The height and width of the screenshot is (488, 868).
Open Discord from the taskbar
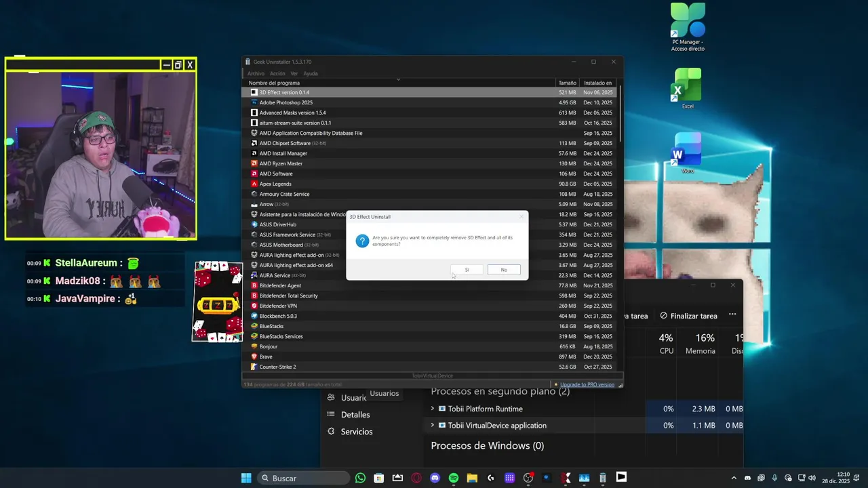coord(435,478)
